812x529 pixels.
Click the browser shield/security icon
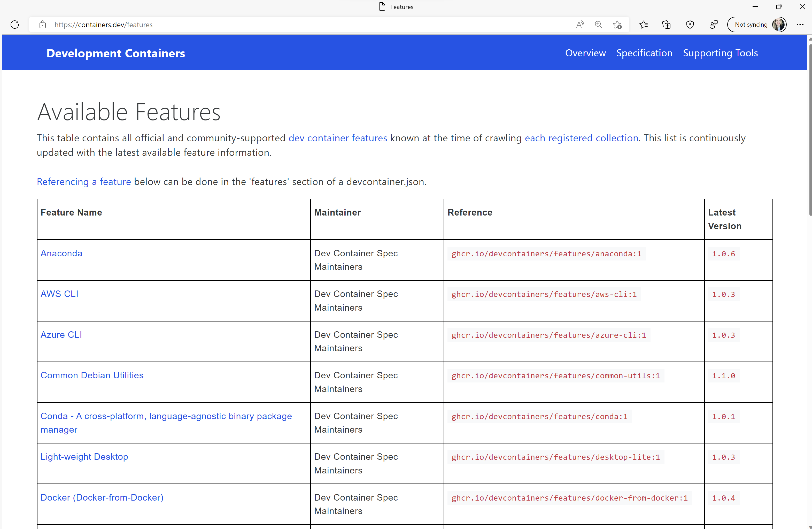(x=690, y=25)
